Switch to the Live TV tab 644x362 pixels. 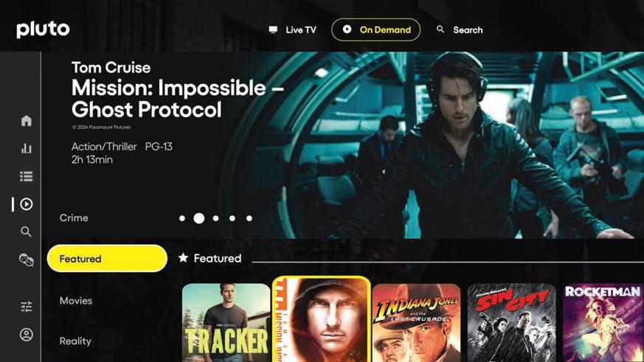pos(292,30)
